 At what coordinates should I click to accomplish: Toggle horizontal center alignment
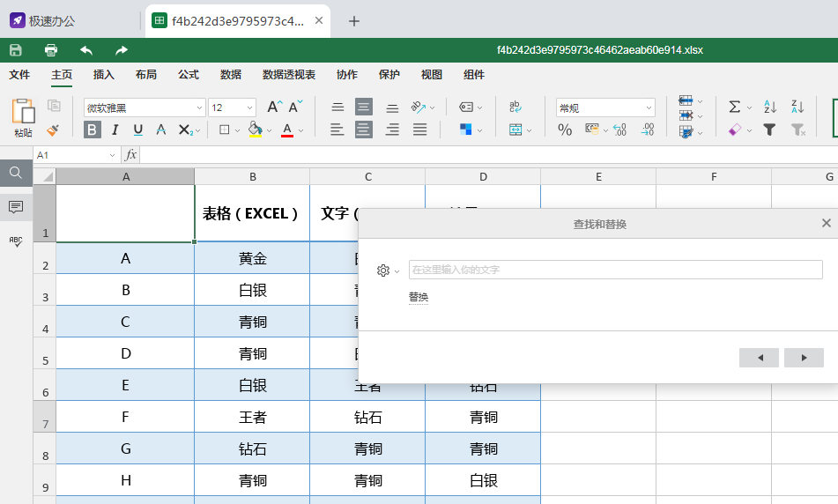point(364,130)
